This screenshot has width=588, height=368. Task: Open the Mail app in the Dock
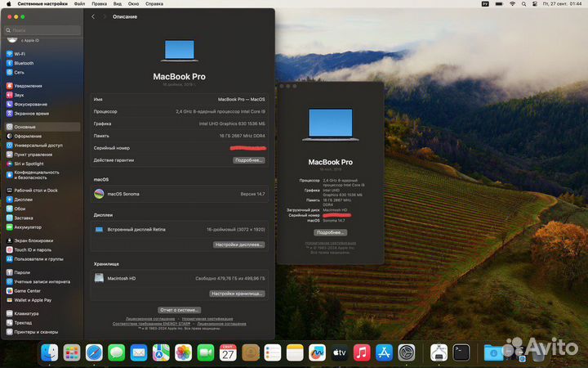pos(139,352)
